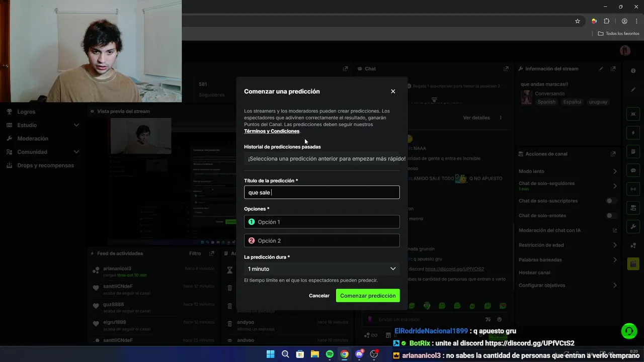Pop out the Información del stream panel
The image size is (644, 362).
tap(613, 69)
